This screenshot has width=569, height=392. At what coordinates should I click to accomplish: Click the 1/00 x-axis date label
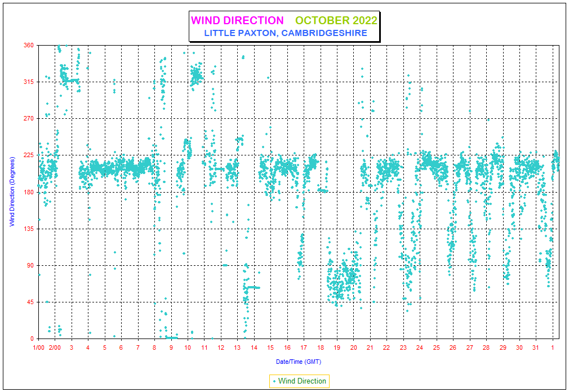(x=38, y=348)
